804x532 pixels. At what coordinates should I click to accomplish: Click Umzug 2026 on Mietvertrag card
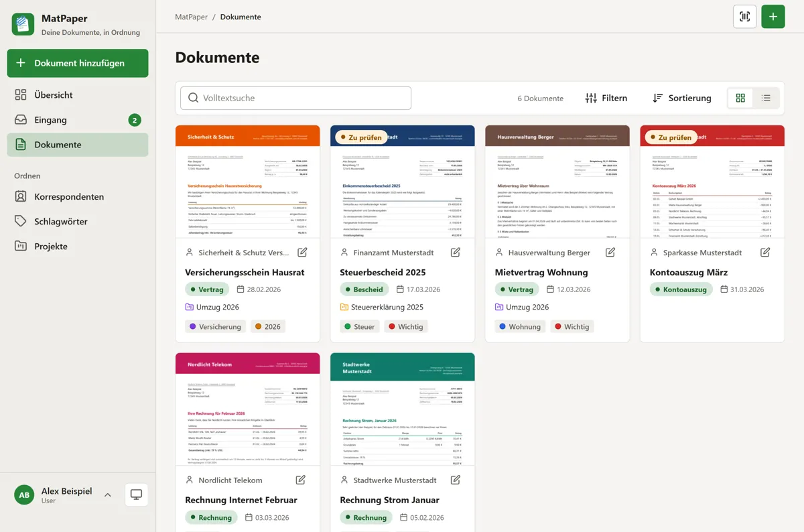click(x=521, y=308)
